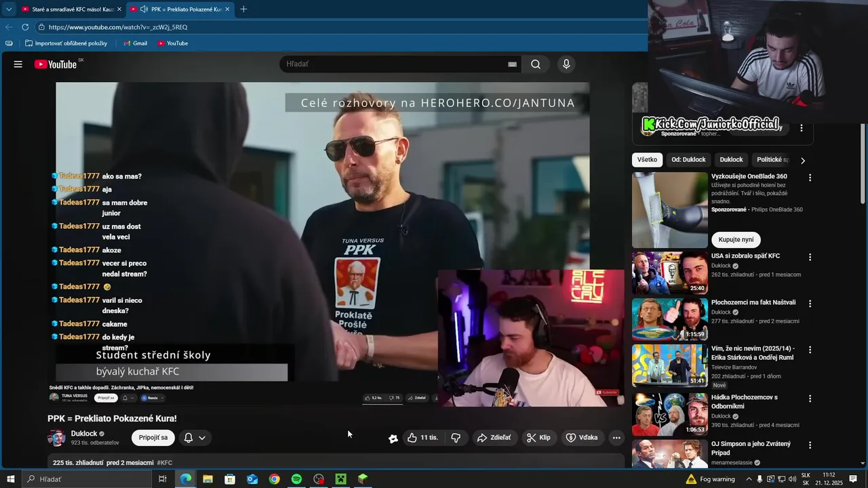Select the 'Politické' filter chip
This screenshot has width=868, height=488.
[x=772, y=160]
